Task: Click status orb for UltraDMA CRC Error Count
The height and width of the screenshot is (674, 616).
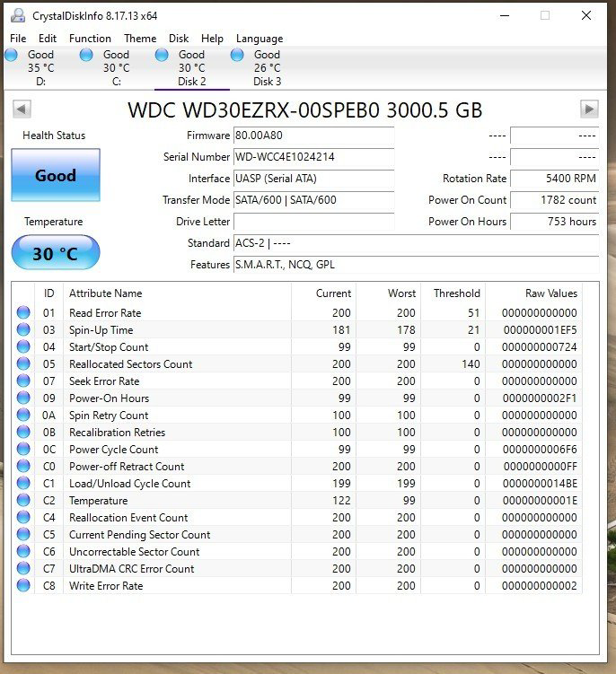Action: [23, 568]
